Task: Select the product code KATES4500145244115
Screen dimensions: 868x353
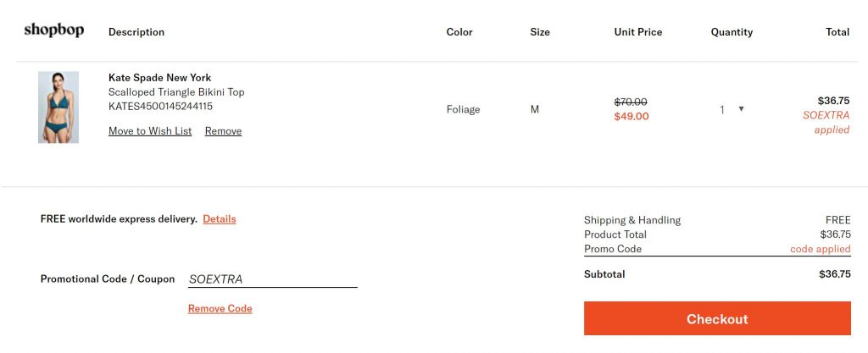Action: pyautogui.click(x=160, y=107)
